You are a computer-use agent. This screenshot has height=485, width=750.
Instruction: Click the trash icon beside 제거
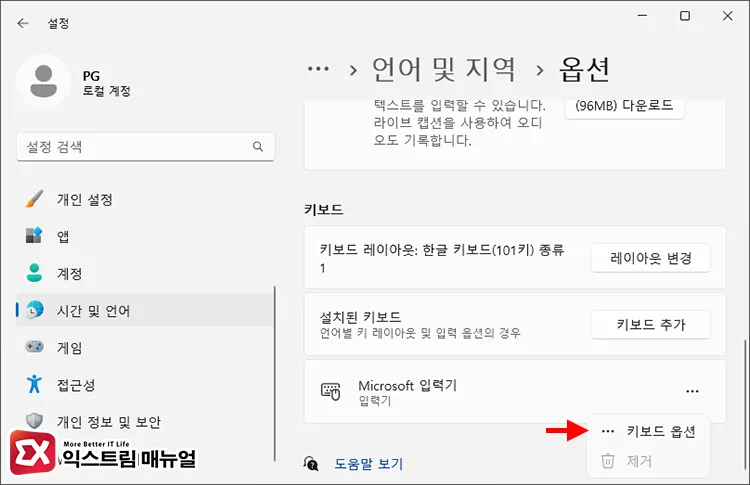pyautogui.click(x=607, y=461)
